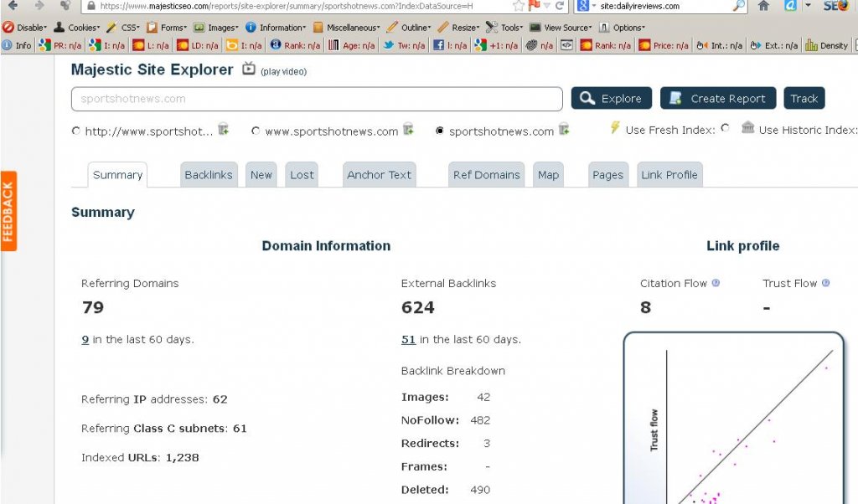Open the 9 referring domains link

click(x=85, y=339)
